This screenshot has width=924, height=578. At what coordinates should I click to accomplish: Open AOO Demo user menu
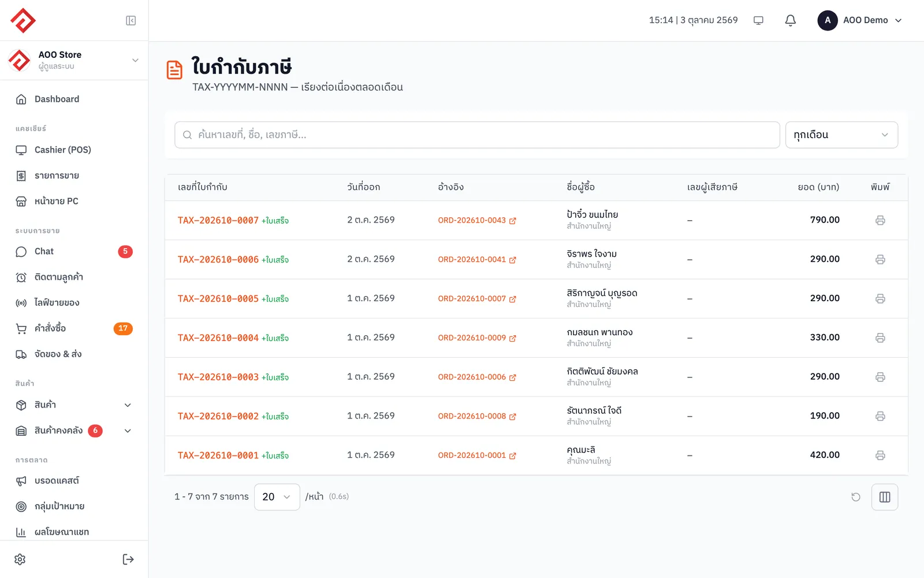coord(860,20)
